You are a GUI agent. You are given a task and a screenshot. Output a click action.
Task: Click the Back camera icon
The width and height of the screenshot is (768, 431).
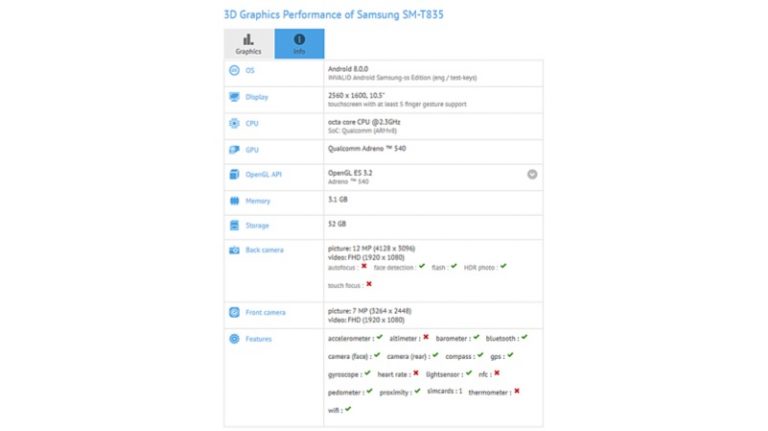click(x=234, y=249)
